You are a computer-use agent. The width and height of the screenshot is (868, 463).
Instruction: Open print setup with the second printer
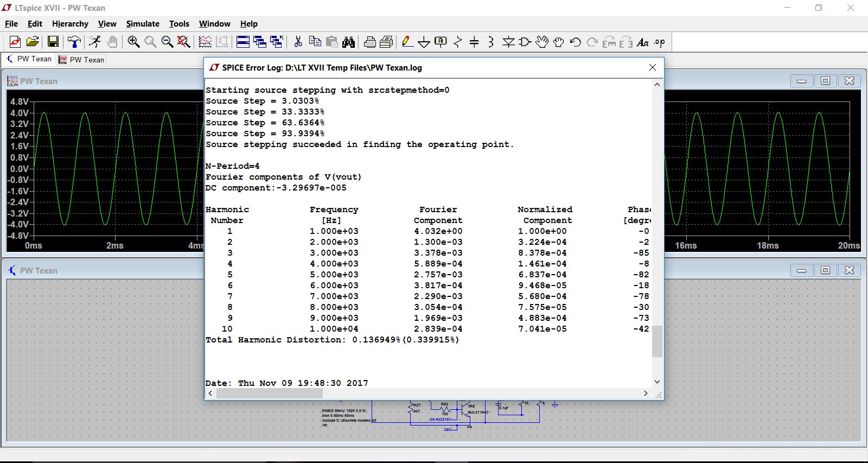click(x=387, y=42)
